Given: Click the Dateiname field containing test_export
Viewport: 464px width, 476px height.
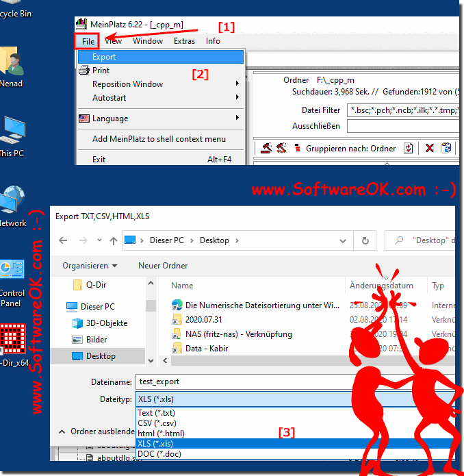Looking at the screenshot, I should (244, 381).
